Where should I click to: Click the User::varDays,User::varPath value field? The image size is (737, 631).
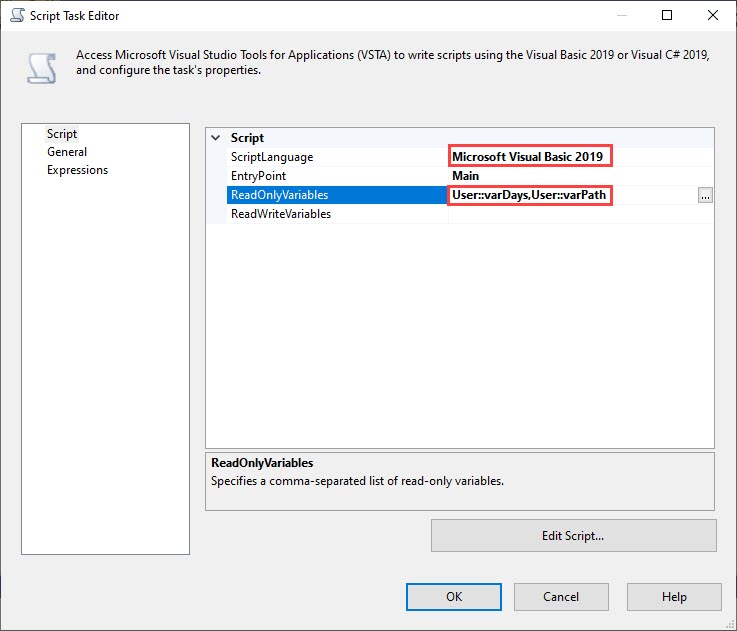pyautogui.click(x=529, y=195)
